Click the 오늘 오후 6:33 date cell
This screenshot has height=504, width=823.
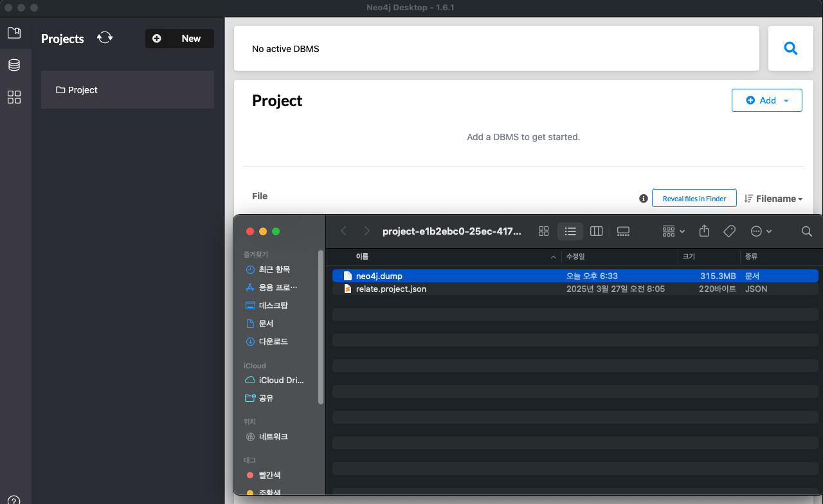592,276
